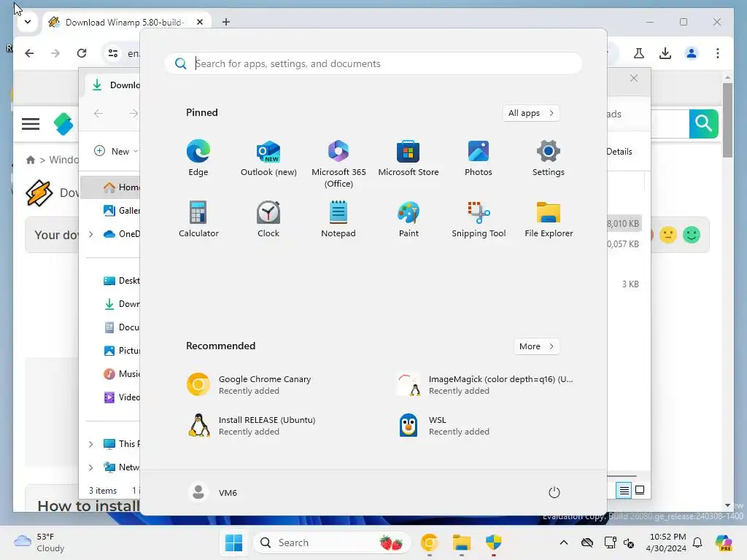Open Settings from pinned apps
The height and width of the screenshot is (560, 747).
coord(549,158)
